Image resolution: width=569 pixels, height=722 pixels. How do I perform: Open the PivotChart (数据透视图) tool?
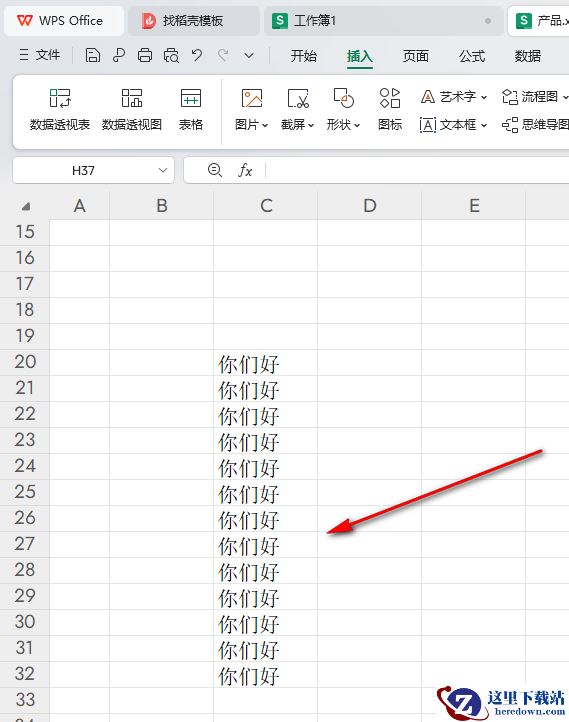click(132, 110)
